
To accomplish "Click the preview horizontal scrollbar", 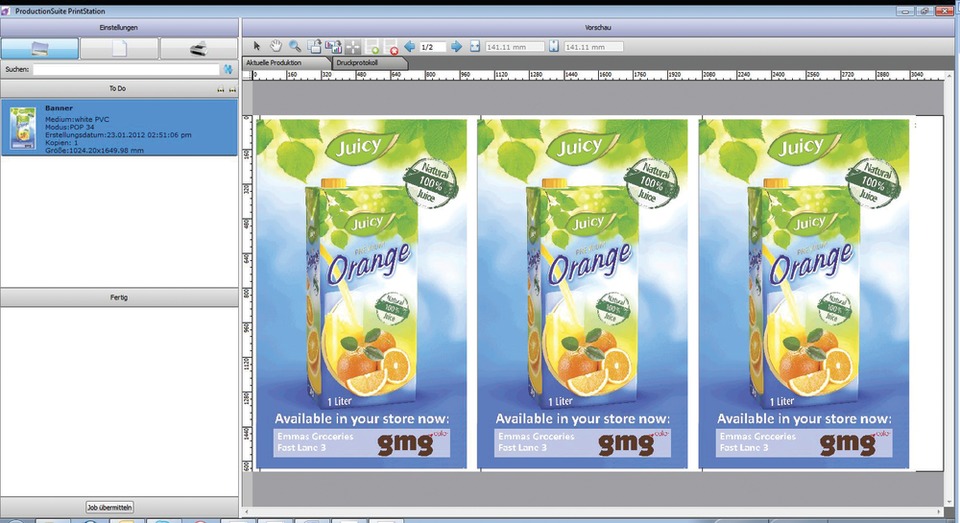I will pyautogui.click(x=593, y=511).
